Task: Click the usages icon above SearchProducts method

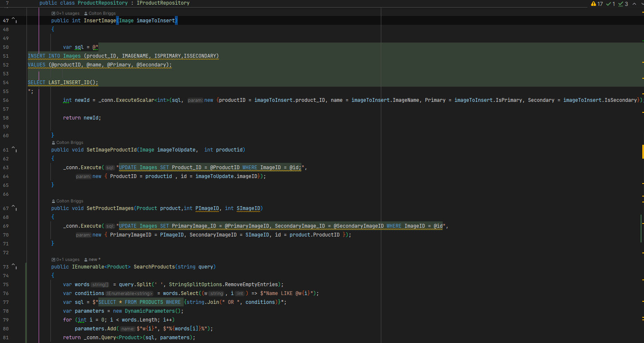Action: 53,260
